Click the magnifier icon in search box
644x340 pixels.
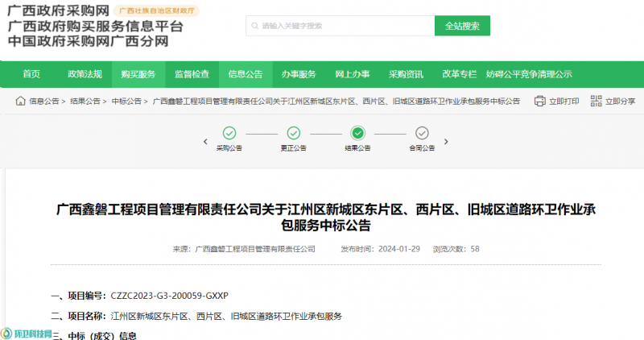[x=254, y=26]
